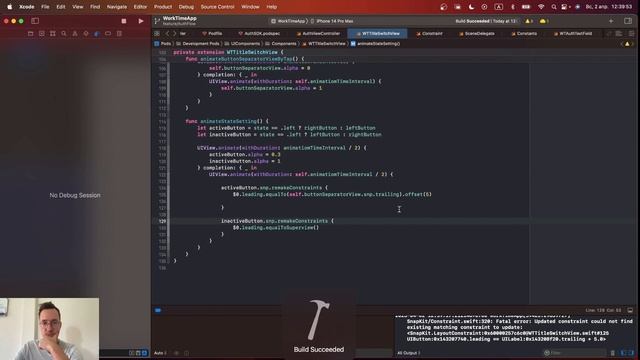The height and width of the screenshot is (360, 640).
Task: Open the Constants tab
Action: point(524,33)
